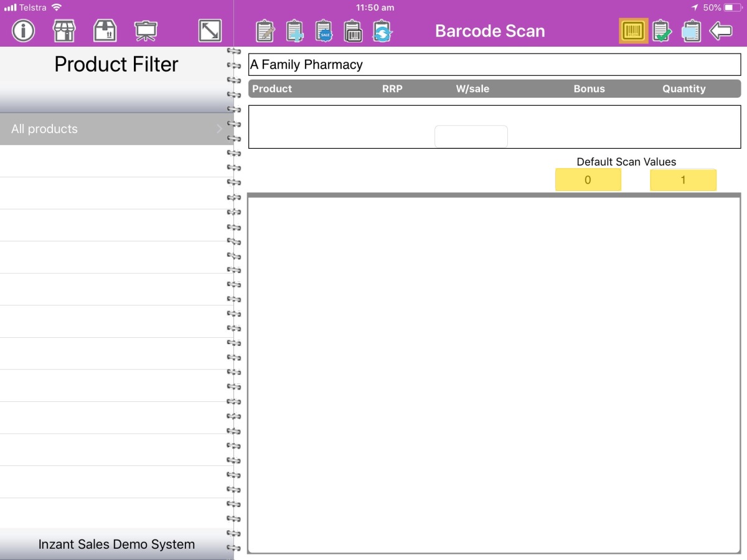This screenshot has height=560, width=747.
Task: Open the store/shop icon
Action: (64, 30)
